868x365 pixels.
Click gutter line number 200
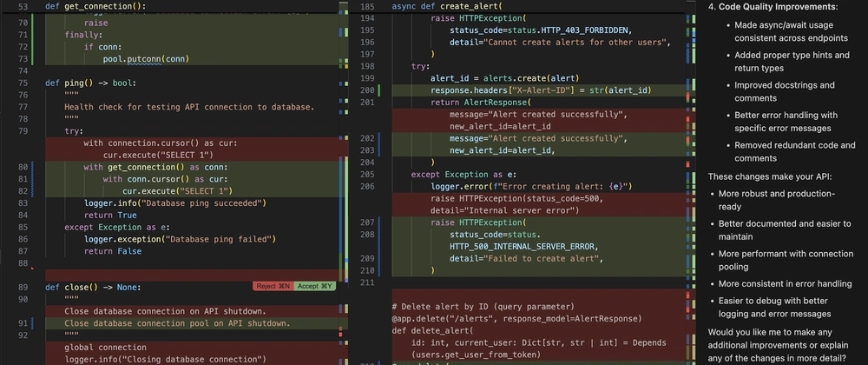367,90
